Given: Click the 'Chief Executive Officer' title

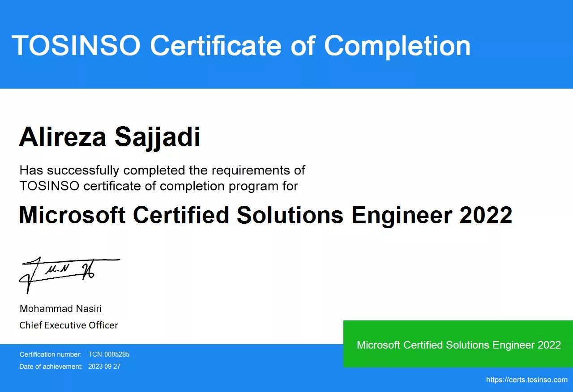Looking at the screenshot, I should pos(68,325).
